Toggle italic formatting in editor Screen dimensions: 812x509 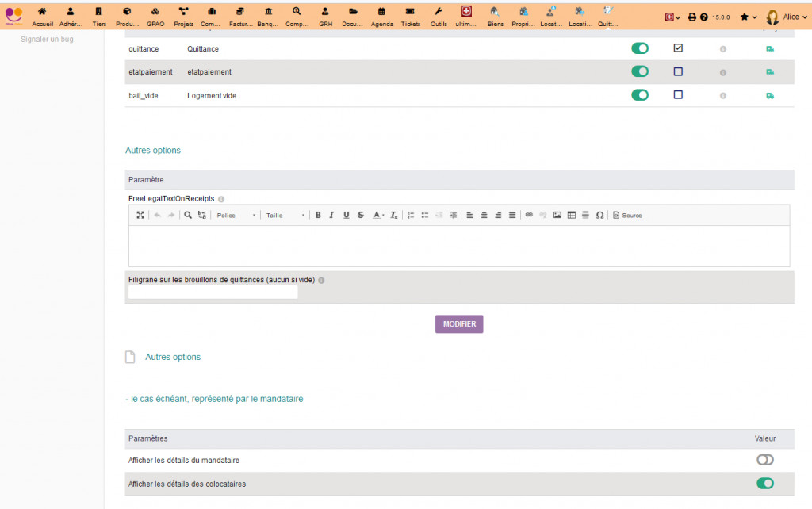(331, 215)
